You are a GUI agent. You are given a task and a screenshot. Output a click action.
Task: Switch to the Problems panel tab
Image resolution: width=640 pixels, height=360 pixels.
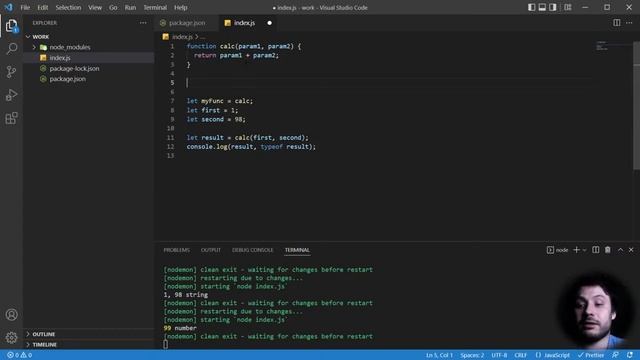(x=176, y=250)
